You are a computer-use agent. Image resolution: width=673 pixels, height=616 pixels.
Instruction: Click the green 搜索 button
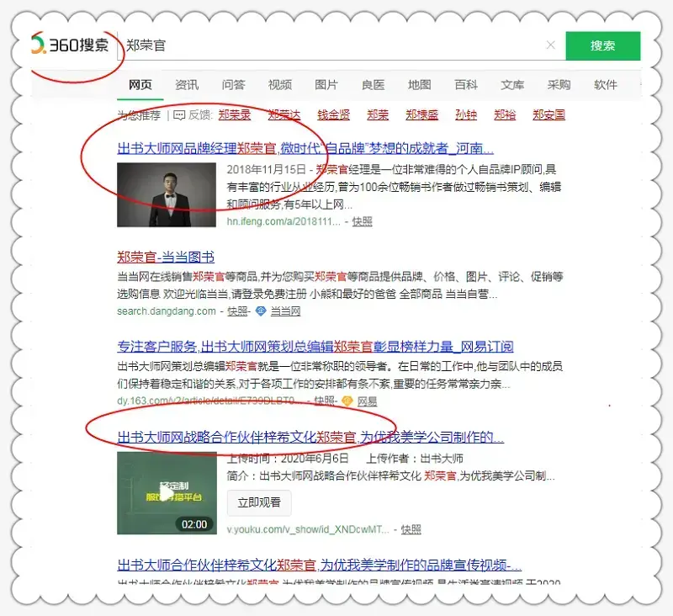point(602,45)
